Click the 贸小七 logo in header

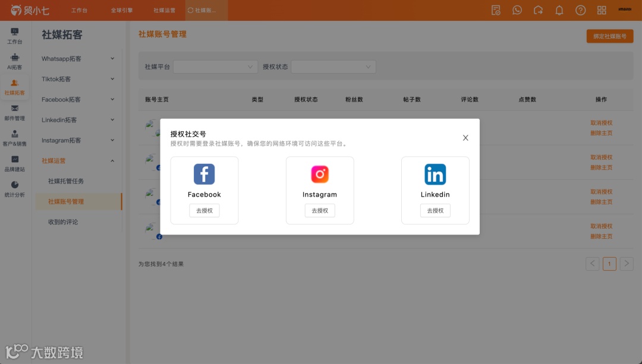tap(30, 10)
